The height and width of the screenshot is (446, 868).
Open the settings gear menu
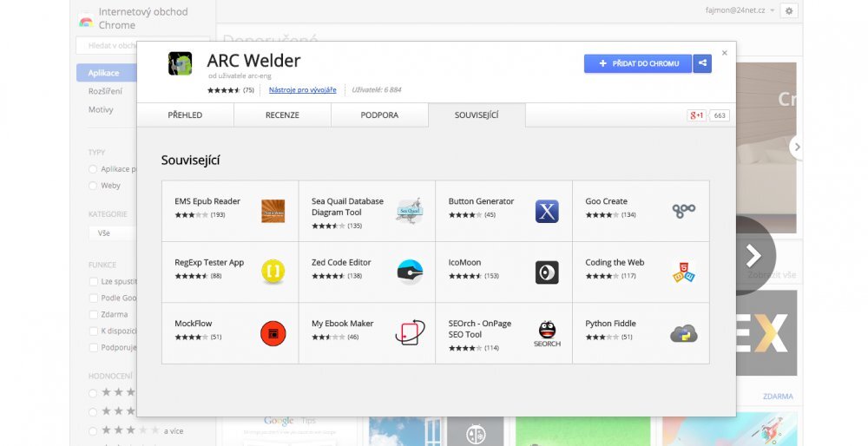[x=788, y=10]
